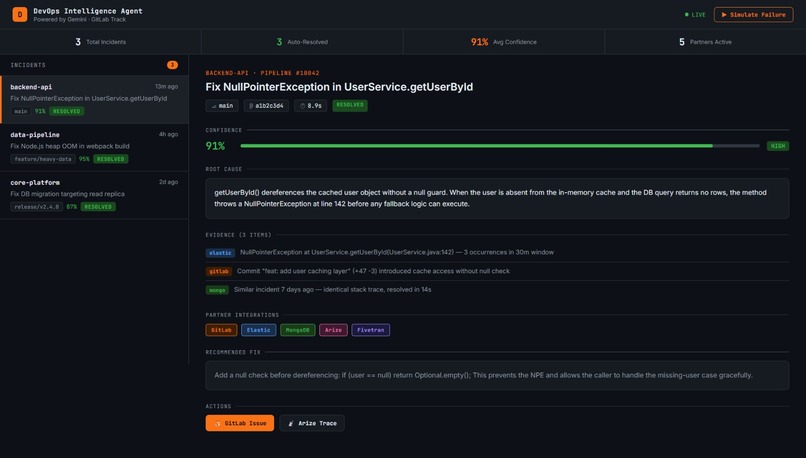Click the Elastic partner integration chip
Viewport: 806px width, 458px height.
tap(259, 330)
